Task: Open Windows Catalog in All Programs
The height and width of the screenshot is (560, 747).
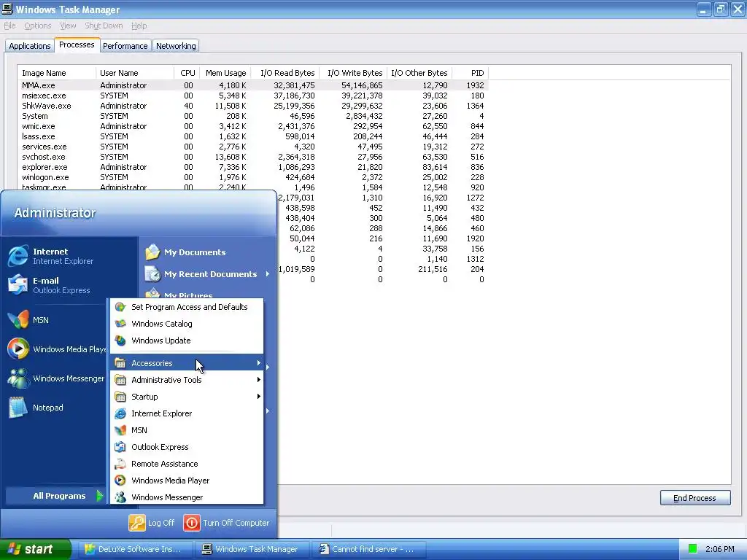Action: click(x=187, y=324)
